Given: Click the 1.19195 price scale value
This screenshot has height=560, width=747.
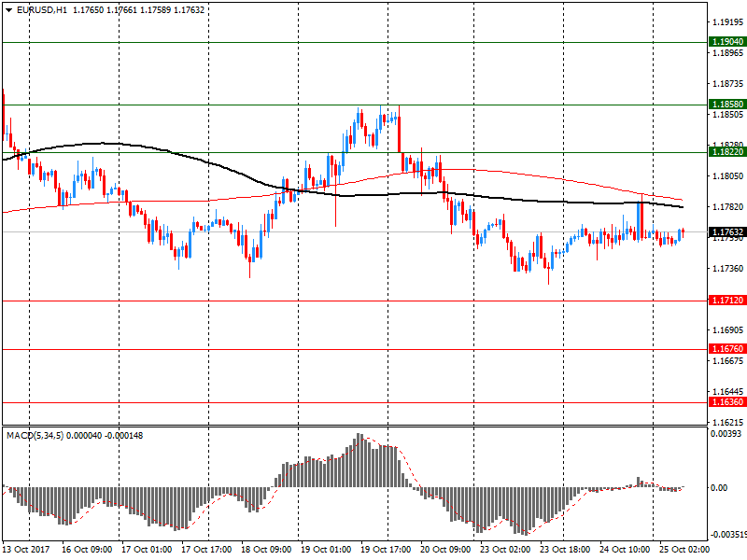Looking at the screenshot, I should click(x=727, y=21).
